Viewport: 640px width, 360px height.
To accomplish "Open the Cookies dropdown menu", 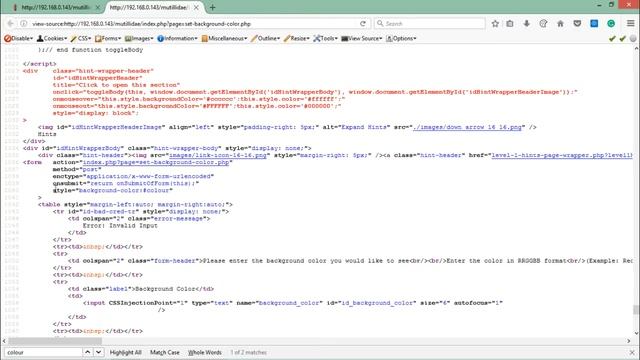I will [x=52, y=38].
